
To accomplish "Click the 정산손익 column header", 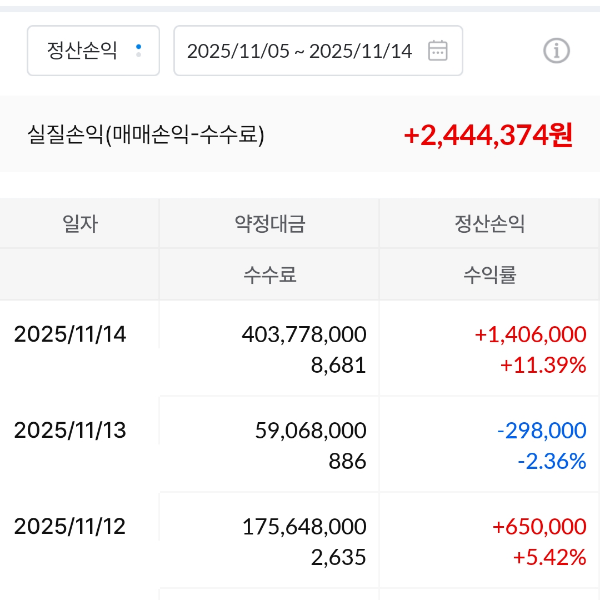I will click(x=489, y=224).
